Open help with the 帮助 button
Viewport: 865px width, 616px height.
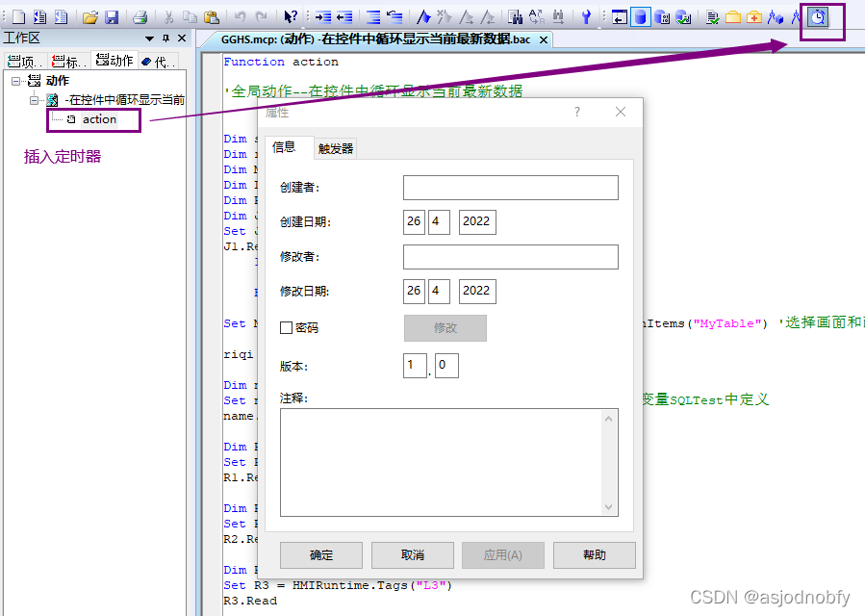pyautogui.click(x=594, y=555)
